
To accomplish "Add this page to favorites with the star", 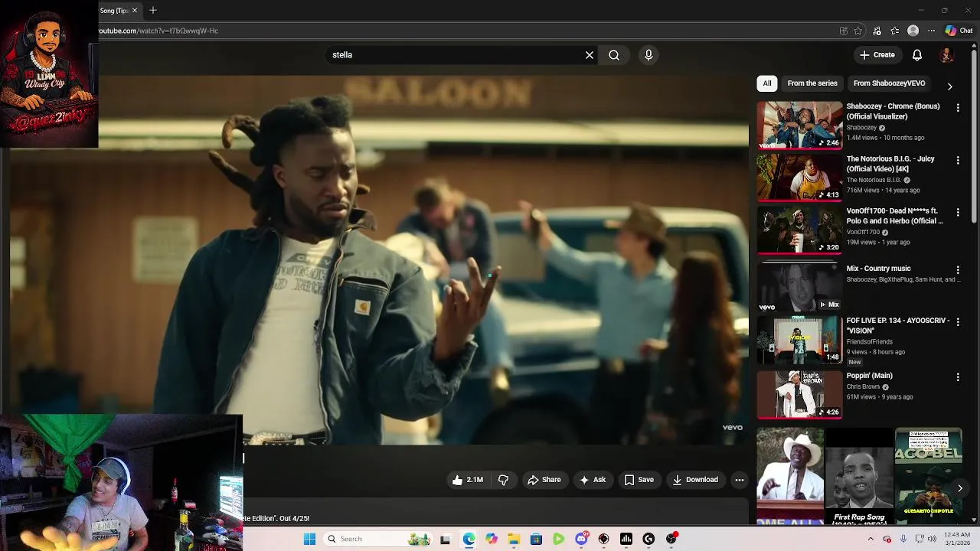I will point(858,31).
